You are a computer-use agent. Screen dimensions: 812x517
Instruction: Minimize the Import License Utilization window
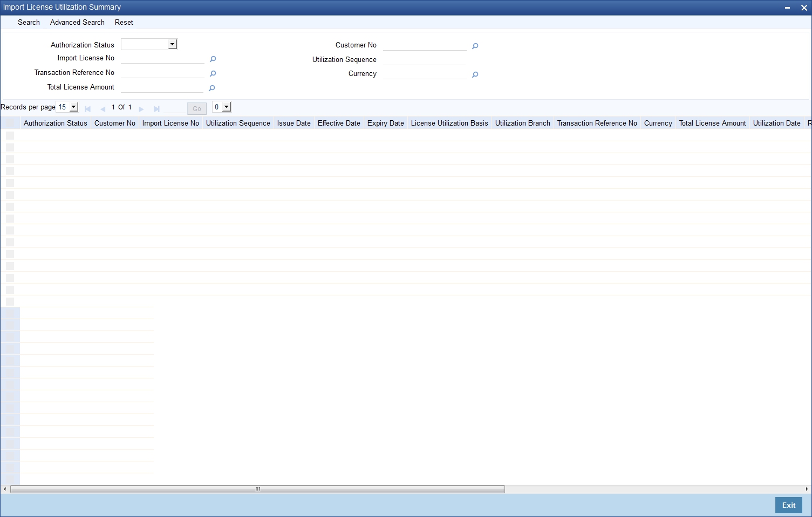click(x=787, y=8)
